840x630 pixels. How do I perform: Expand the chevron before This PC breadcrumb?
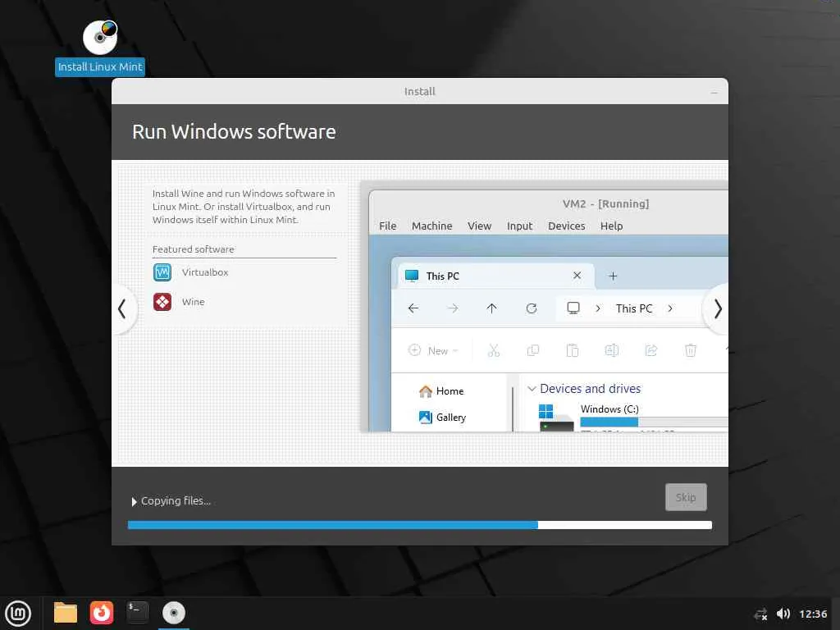(x=598, y=308)
